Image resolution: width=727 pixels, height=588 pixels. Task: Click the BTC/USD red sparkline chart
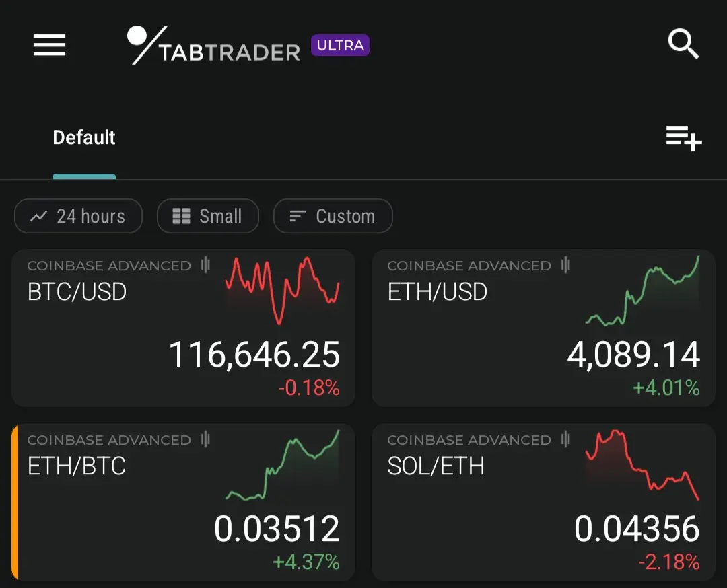click(x=282, y=290)
